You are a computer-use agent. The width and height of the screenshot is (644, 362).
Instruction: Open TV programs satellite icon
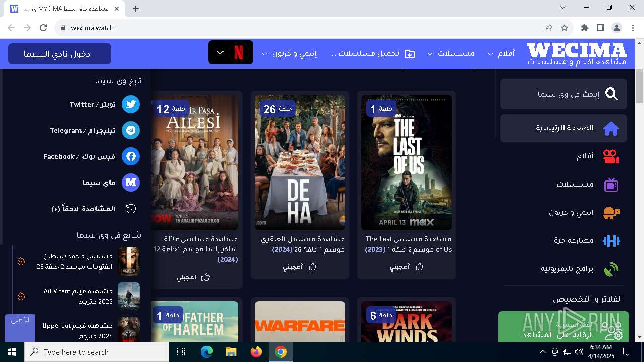(611, 269)
